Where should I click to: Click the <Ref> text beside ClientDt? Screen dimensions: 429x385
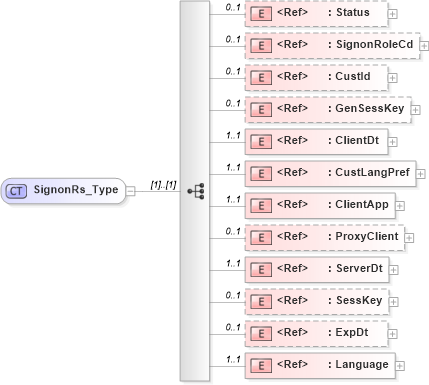pyautogui.click(x=292, y=140)
